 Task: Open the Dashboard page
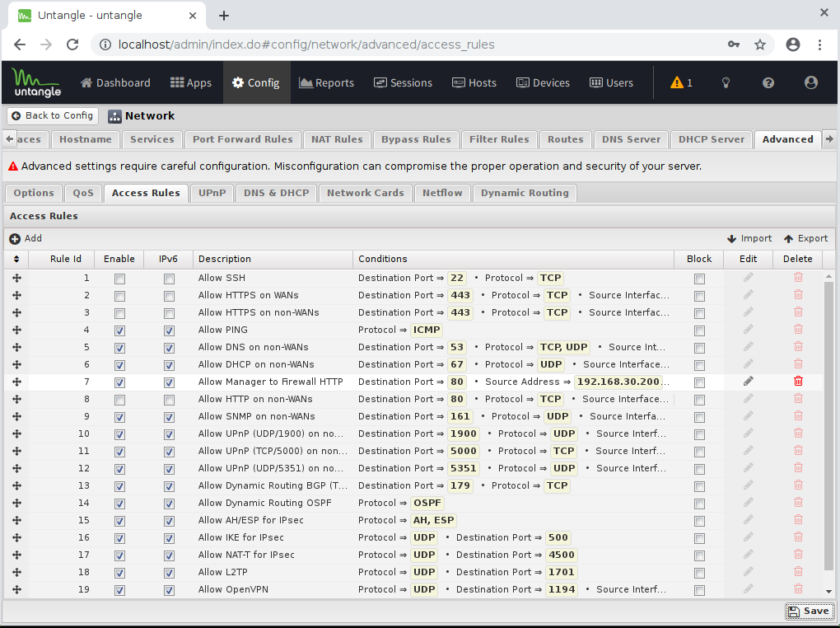tap(115, 82)
